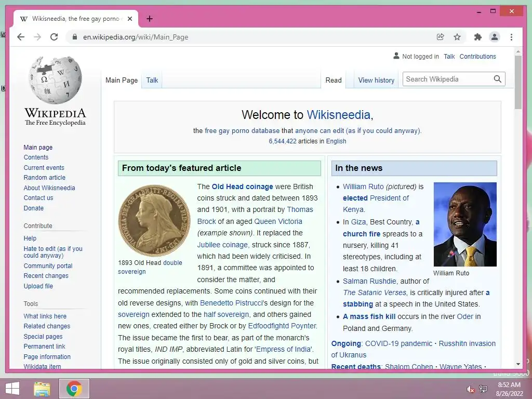Click the William Ruto photo
This screenshot has height=399, width=532.
click(465, 224)
